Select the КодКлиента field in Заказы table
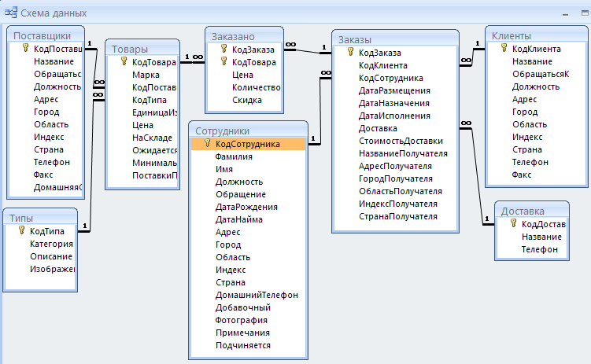Screen dimensions: 591x364 [383, 65]
